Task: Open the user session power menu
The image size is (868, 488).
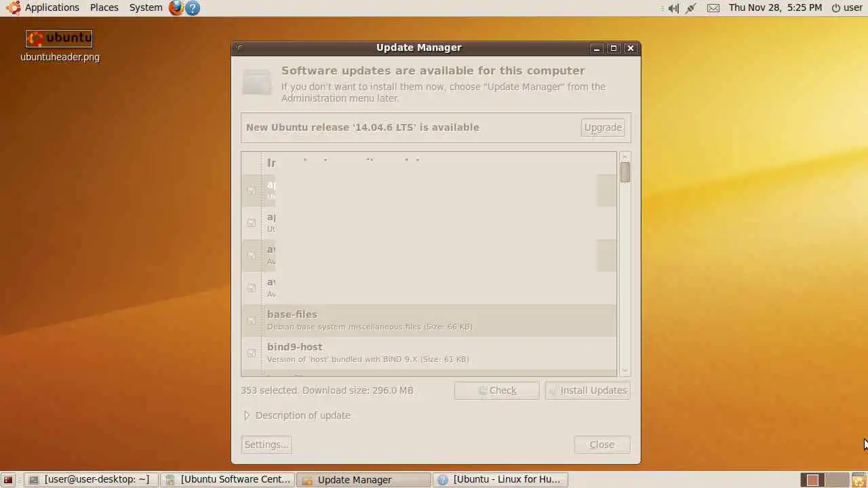Action: [x=847, y=8]
